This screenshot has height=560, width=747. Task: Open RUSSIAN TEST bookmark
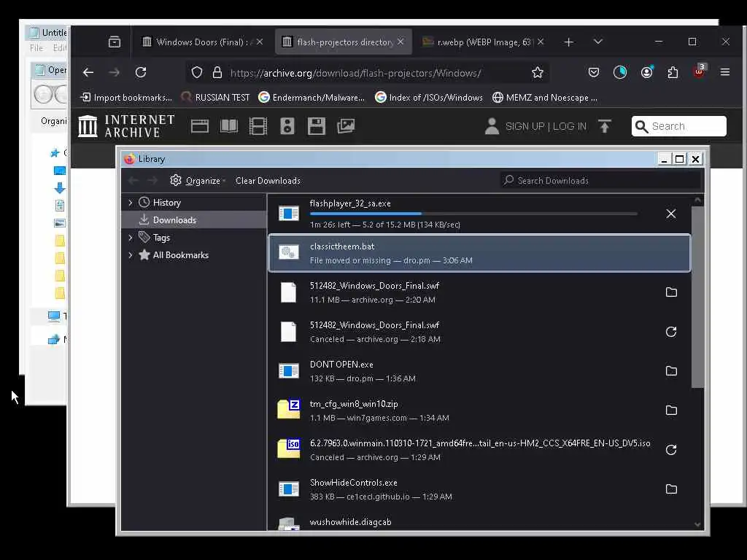pos(215,98)
